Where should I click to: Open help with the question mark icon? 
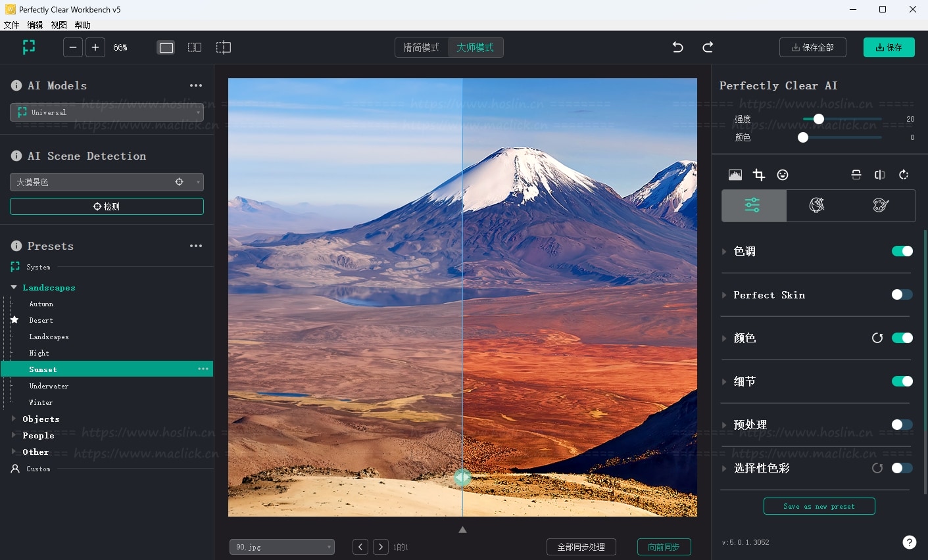tap(910, 542)
